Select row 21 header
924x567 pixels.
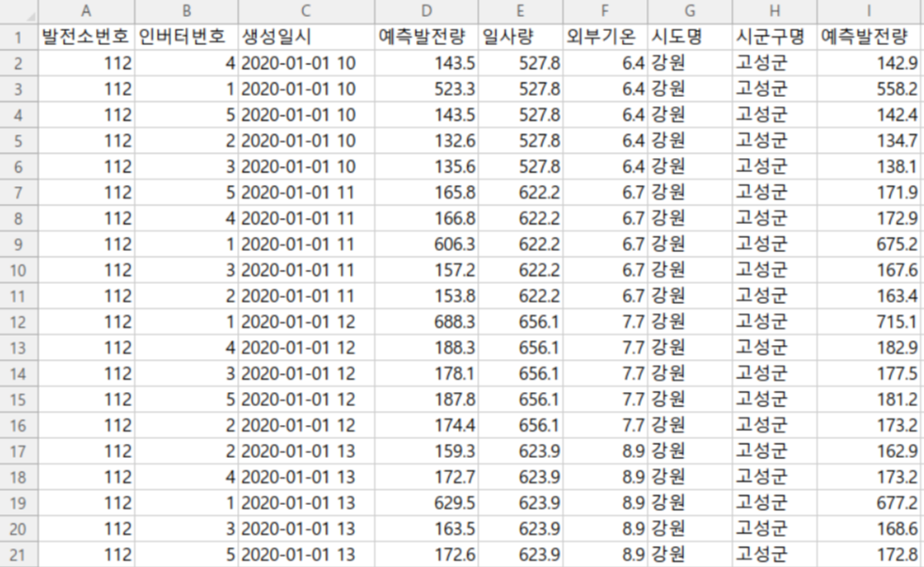19,555
